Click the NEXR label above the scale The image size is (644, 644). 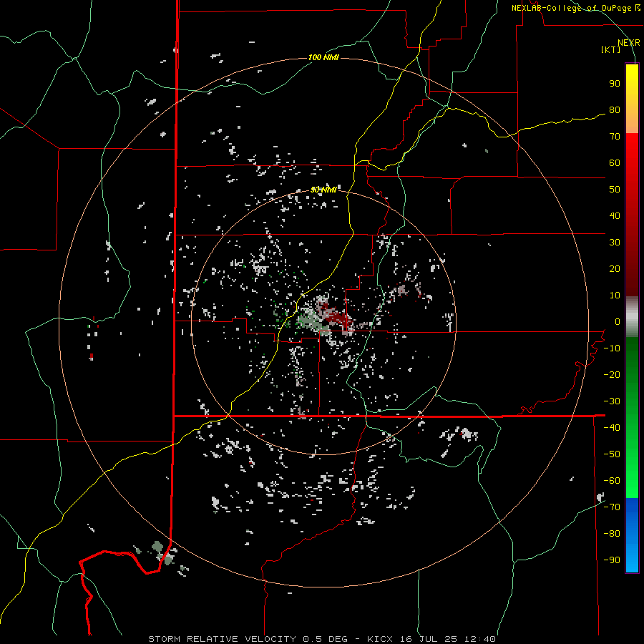point(629,43)
